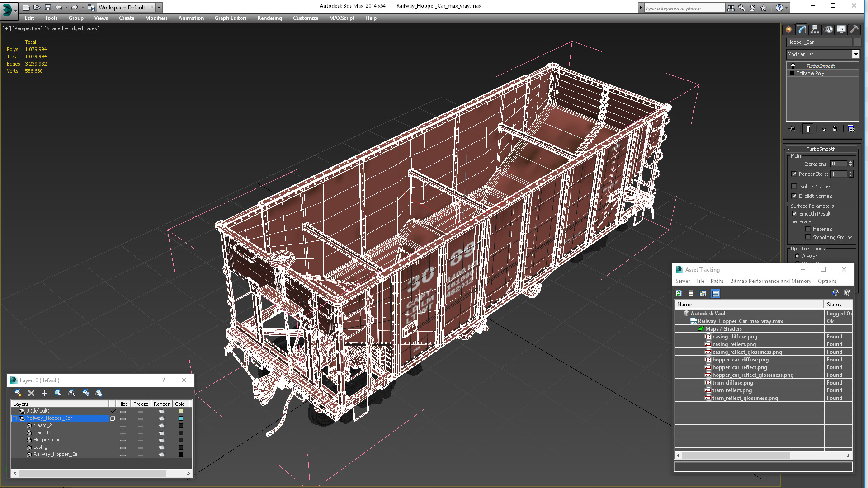
Task: Click Hide/Unhide All Layers icon
Action: point(85,393)
